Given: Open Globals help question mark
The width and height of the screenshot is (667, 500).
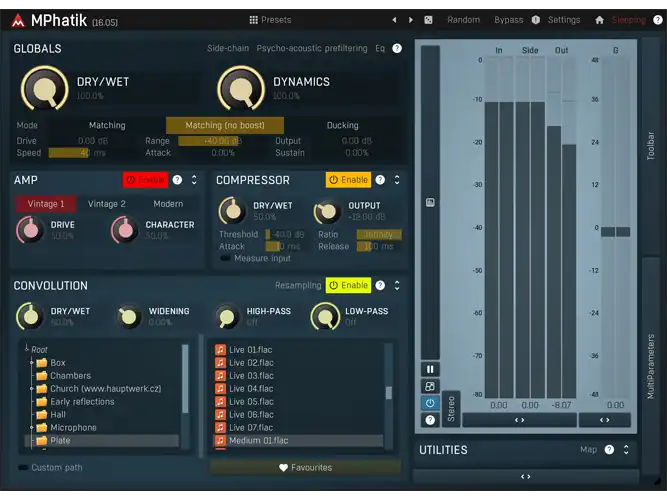Looking at the screenshot, I should pyautogui.click(x=397, y=48).
